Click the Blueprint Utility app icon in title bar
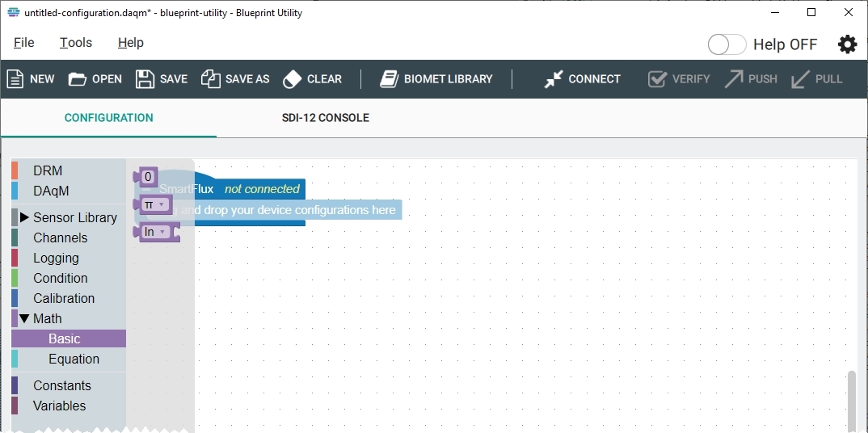 [14, 13]
